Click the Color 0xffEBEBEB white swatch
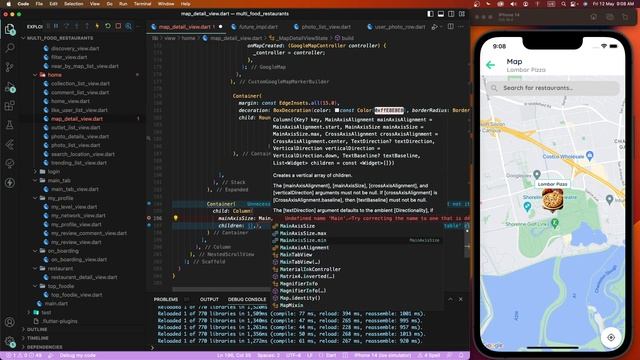This screenshot has height=360, width=640. pyautogui.click(x=337, y=110)
